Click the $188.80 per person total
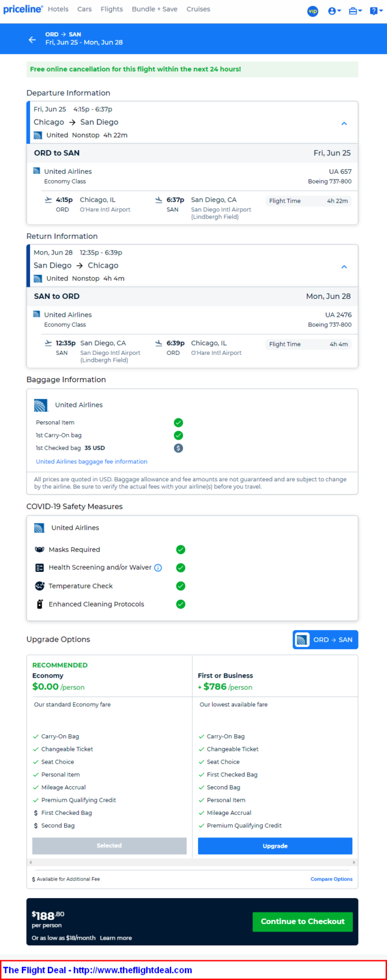 [48, 919]
